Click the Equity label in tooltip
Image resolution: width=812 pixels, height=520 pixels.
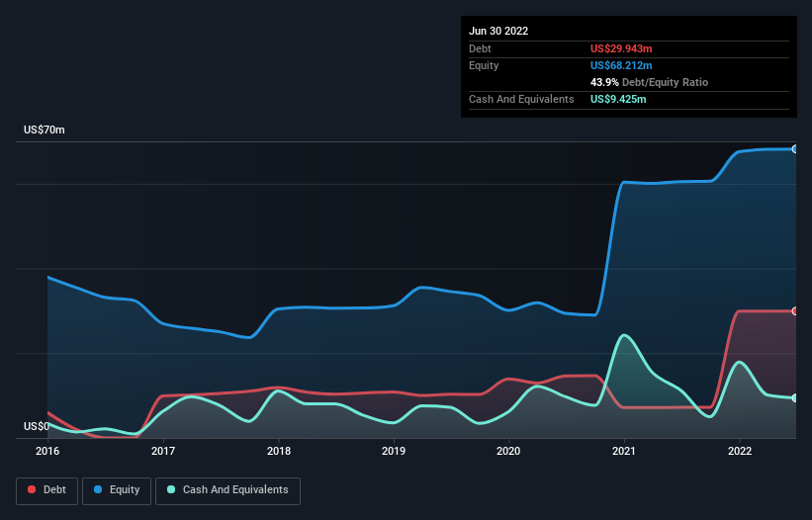(484, 65)
